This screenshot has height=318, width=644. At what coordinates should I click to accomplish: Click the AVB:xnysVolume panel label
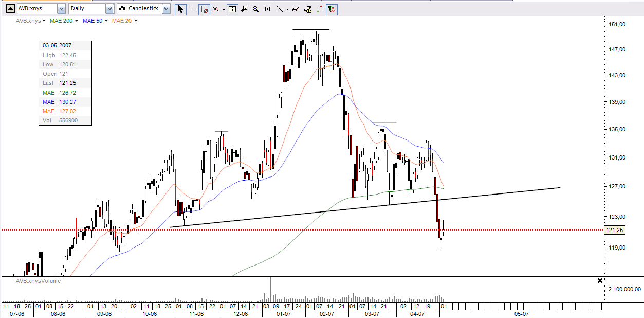pyautogui.click(x=38, y=281)
